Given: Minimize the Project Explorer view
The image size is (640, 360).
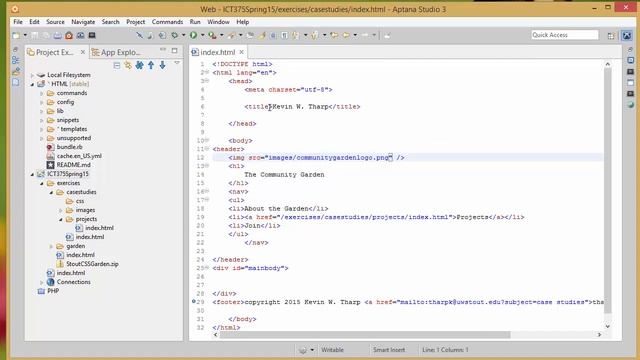Looking at the screenshot, I should coord(163,50).
